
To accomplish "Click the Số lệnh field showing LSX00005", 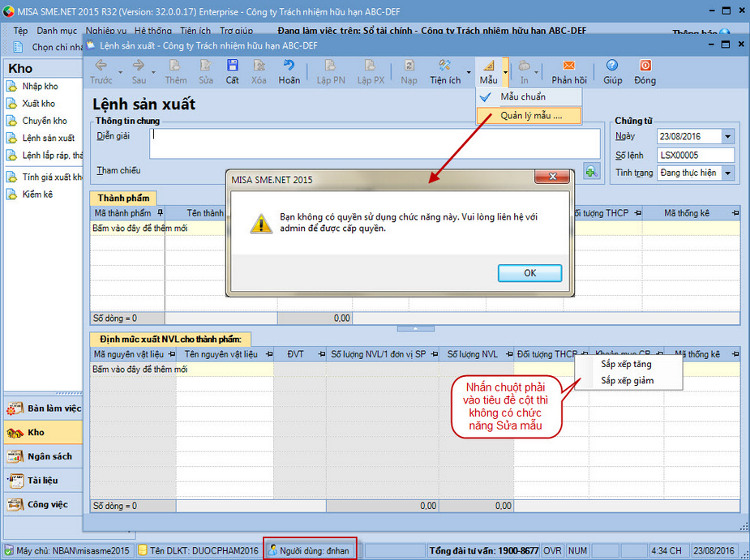I will [696, 155].
